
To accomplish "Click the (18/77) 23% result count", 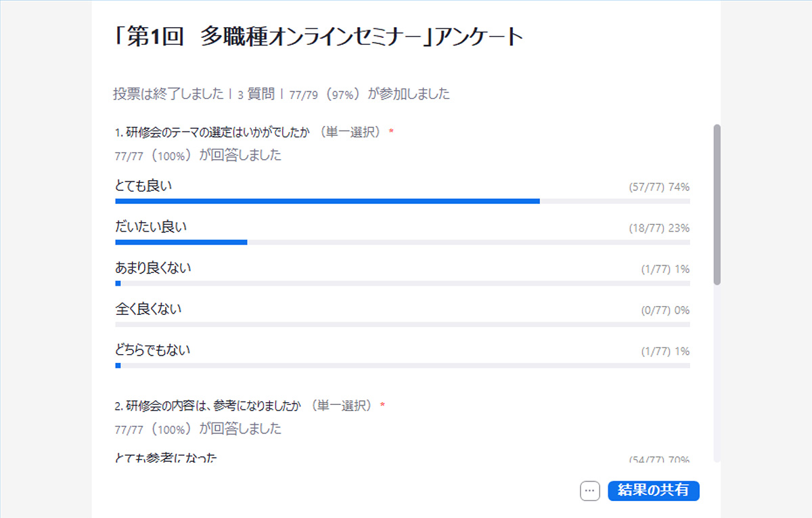I will [x=658, y=228].
